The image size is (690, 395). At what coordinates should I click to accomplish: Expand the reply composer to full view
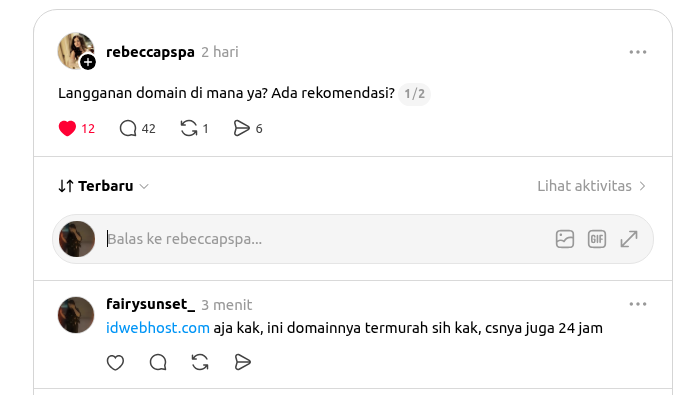629,239
